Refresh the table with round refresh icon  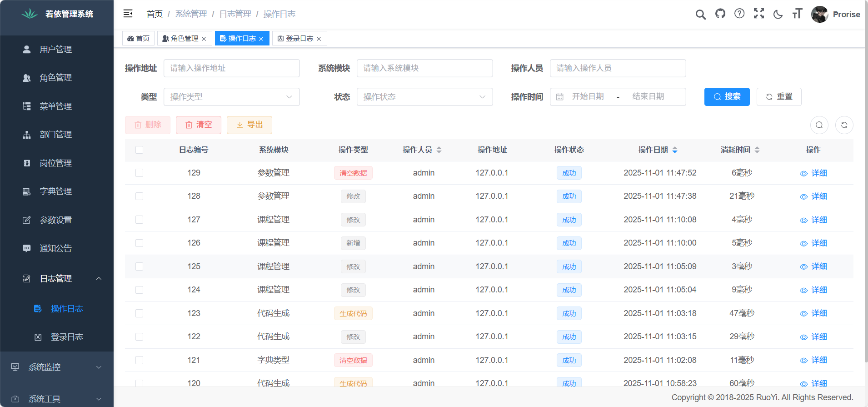844,125
